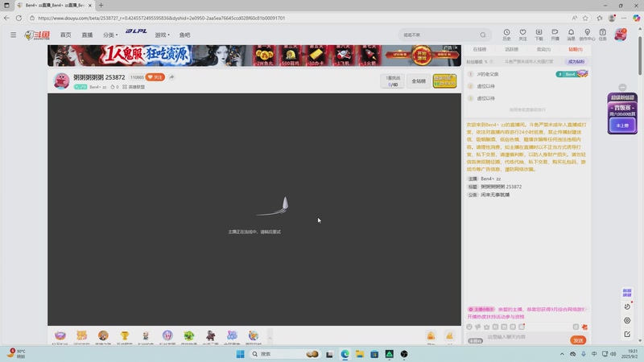Open the 创作中心 creator center icon
This screenshot has height=362, width=644.
click(x=587, y=35)
